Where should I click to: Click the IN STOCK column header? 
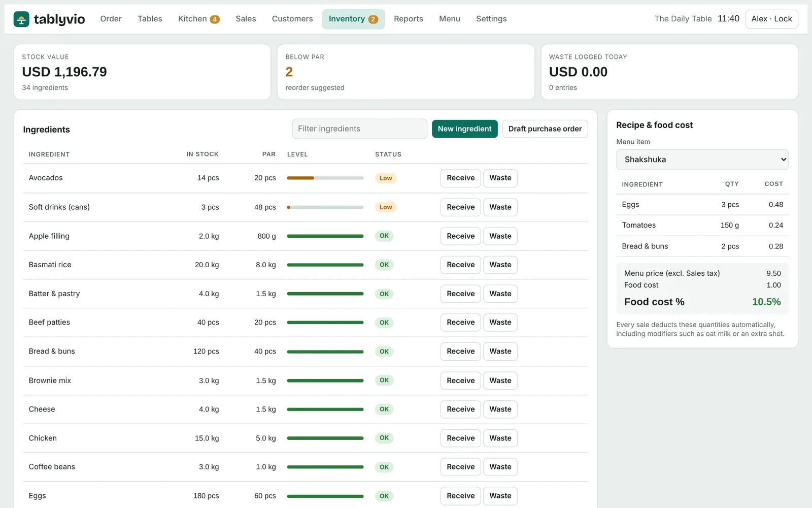[x=202, y=154]
